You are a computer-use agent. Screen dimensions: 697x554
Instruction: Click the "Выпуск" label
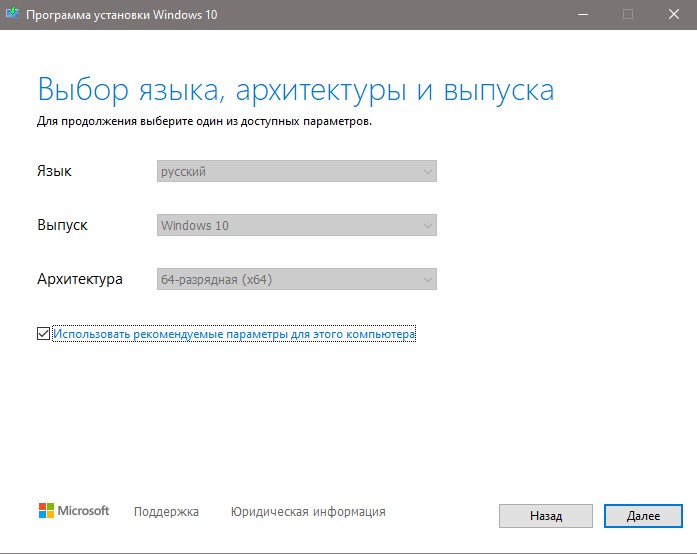click(62, 225)
